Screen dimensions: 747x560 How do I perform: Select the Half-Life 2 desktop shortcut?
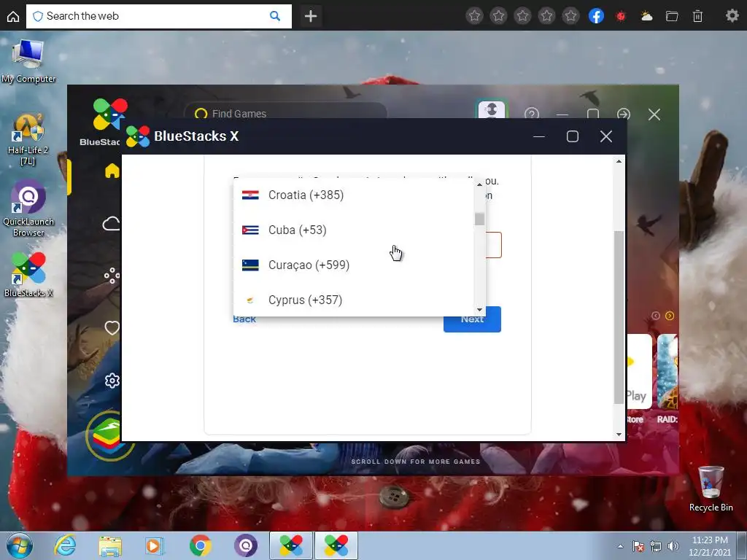(28, 139)
